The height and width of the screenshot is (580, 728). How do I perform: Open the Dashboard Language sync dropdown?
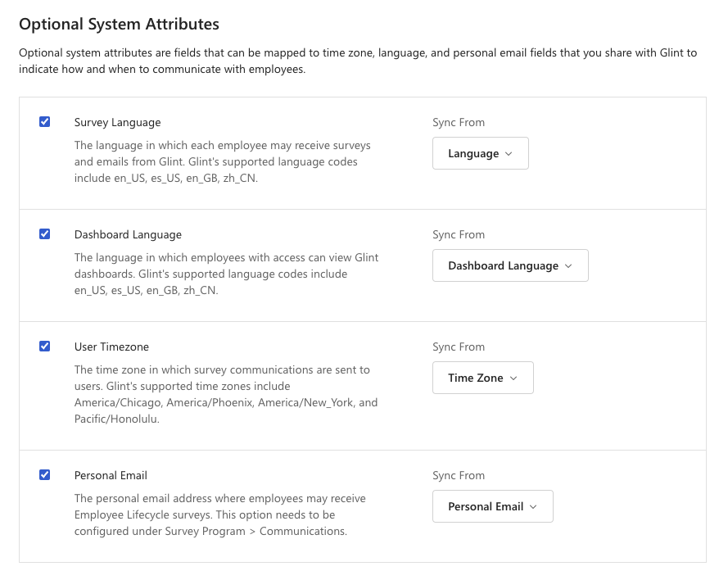pyautogui.click(x=510, y=265)
